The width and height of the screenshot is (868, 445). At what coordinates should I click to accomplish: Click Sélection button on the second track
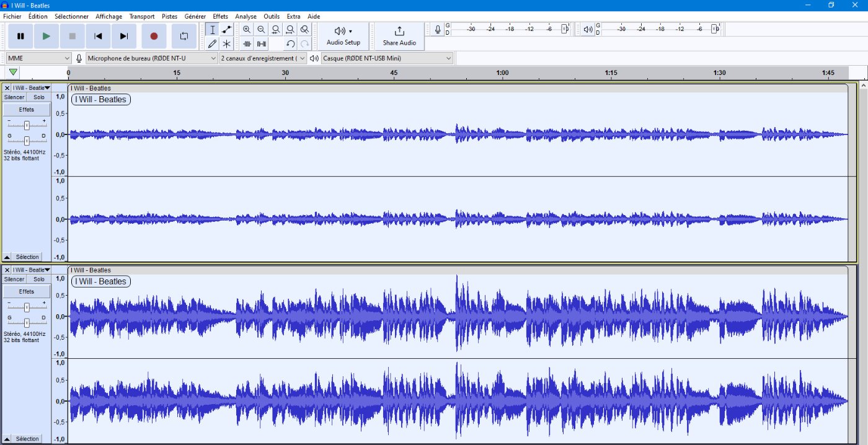(27, 439)
